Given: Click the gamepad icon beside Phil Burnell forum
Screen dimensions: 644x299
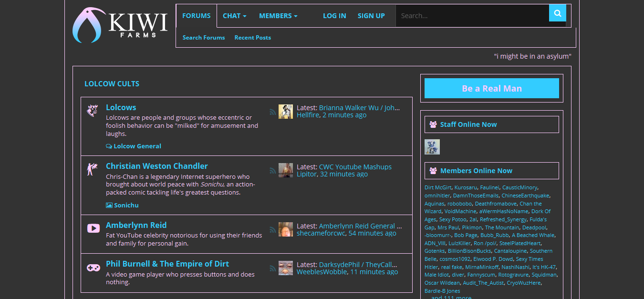Looking at the screenshot, I should click(93, 268).
